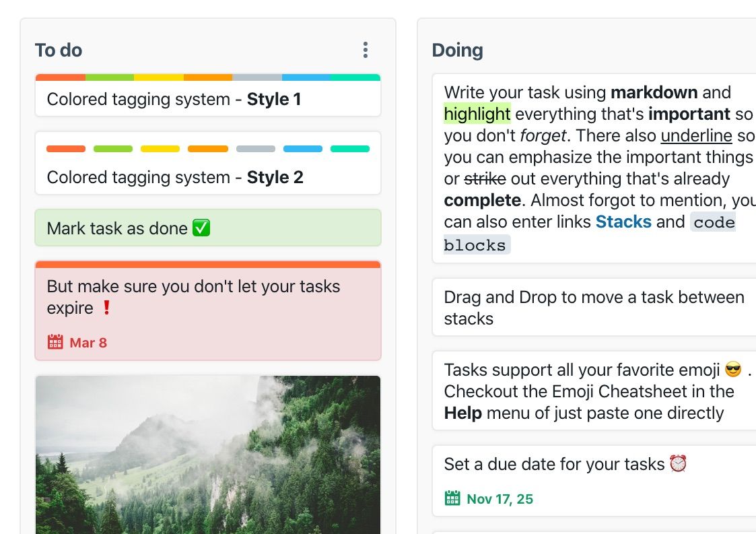Click the Nov 17, 25 due date

coord(500,499)
